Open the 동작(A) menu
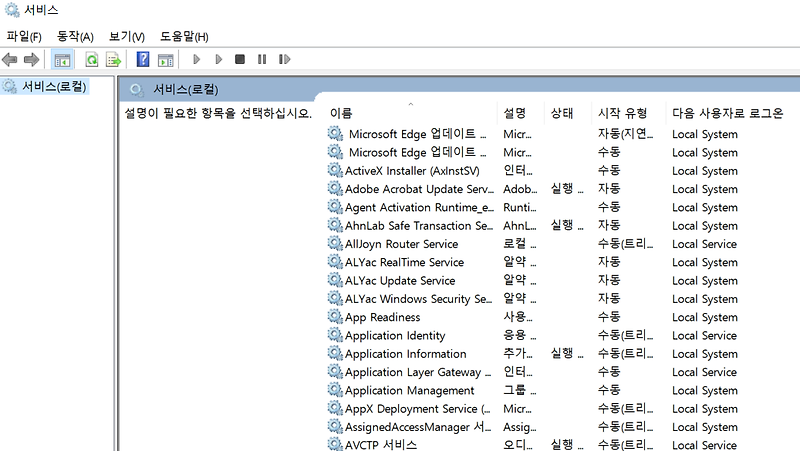800x451 pixels. point(75,36)
